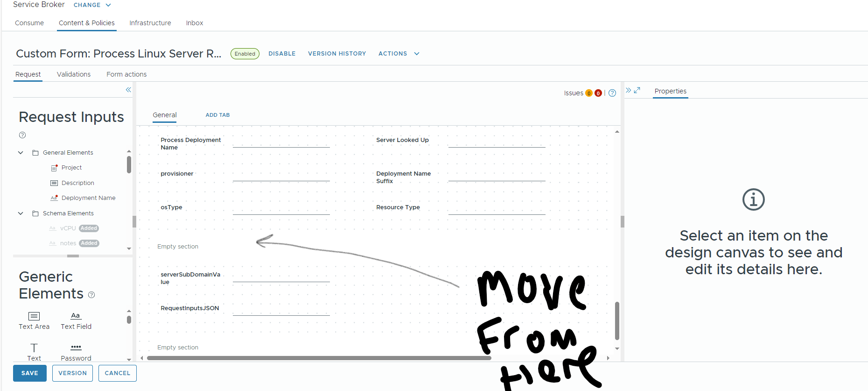868x391 pixels.
Task: Click the Resource Type input field
Action: point(497,209)
